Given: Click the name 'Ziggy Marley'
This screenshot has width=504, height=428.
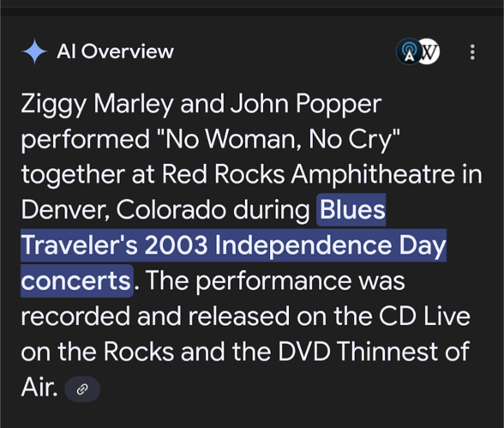Looking at the screenshot, I should (x=97, y=104).
